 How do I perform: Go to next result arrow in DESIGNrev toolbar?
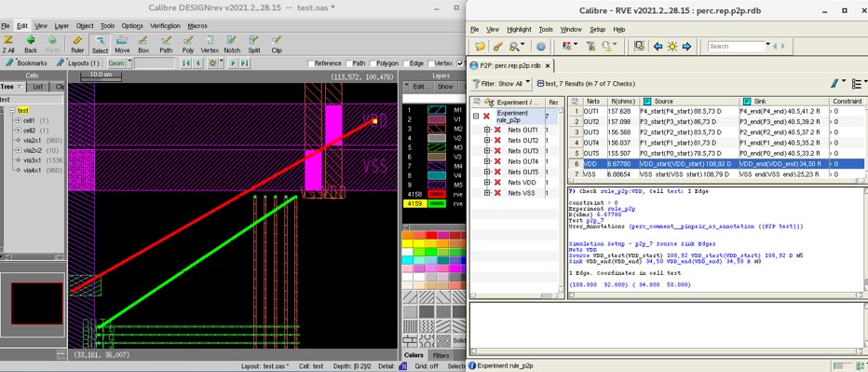click(x=233, y=63)
